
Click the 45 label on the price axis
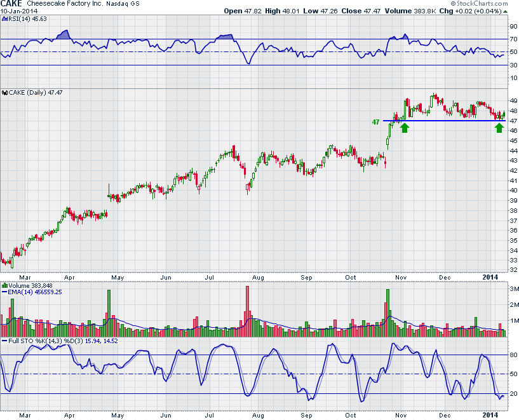click(513, 140)
